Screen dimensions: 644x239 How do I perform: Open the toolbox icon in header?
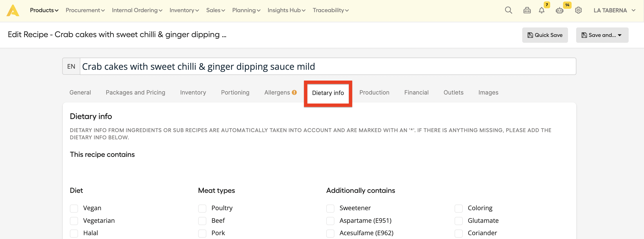click(x=527, y=10)
